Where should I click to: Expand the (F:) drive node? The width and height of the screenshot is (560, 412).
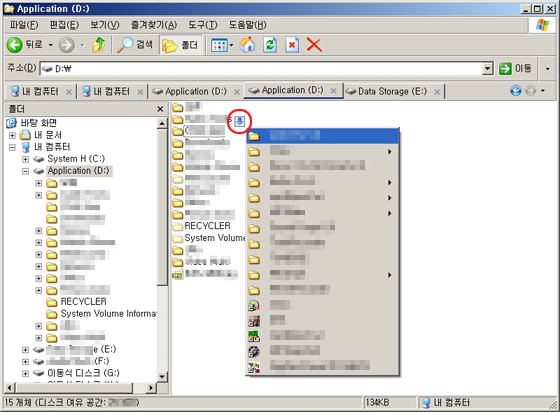pyautogui.click(x=25, y=362)
